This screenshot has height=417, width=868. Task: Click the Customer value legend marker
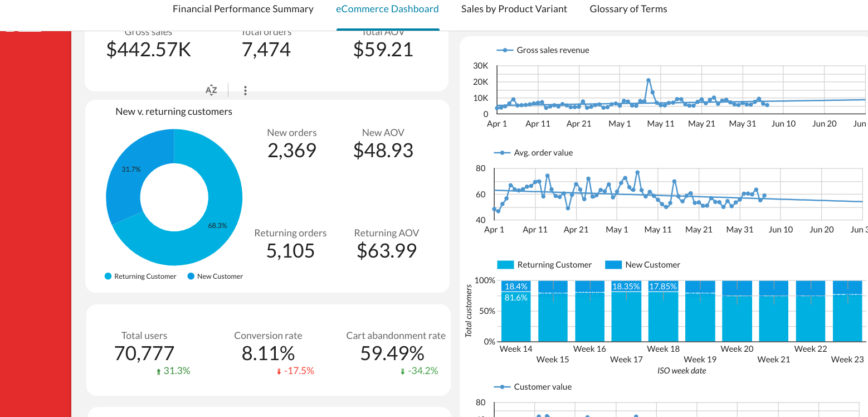click(502, 387)
